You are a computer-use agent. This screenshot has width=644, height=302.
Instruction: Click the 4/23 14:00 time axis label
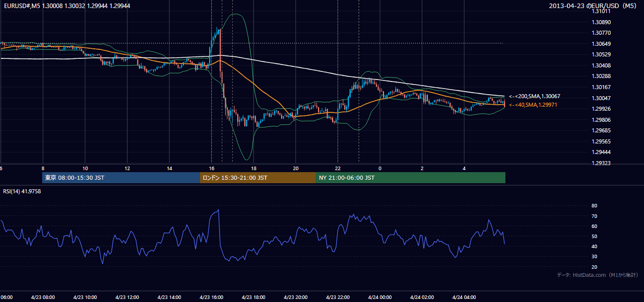(169, 297)
